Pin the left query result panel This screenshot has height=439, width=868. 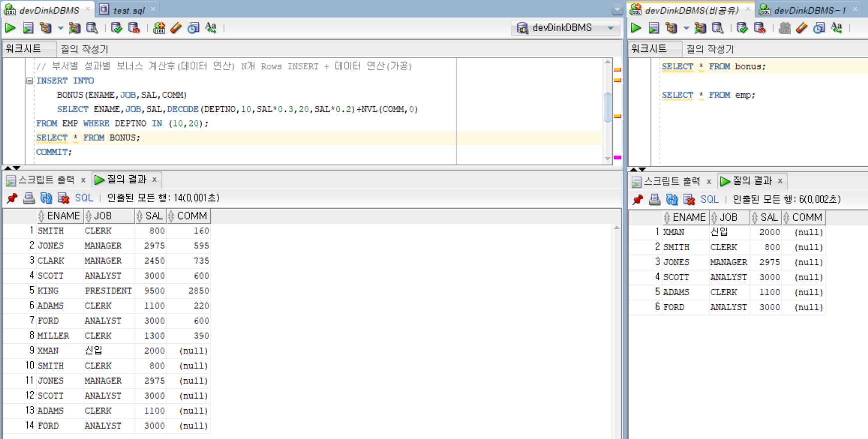pyautogui.click(x=12, y=198)
